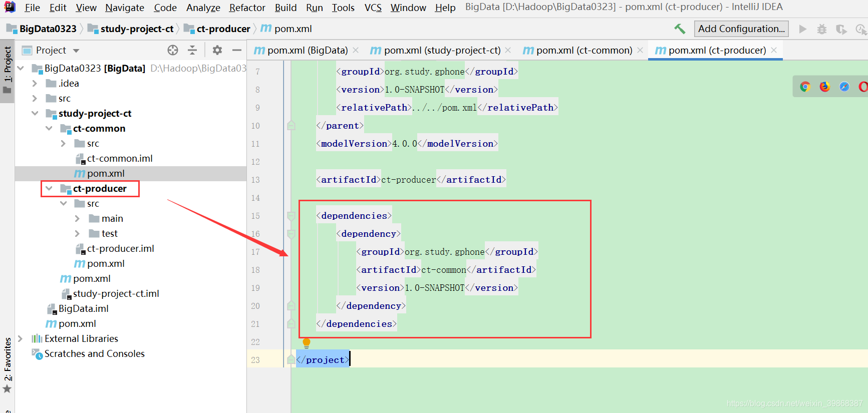The height and width of the screenshot is (413, 868).
Task: Open the File menu
Action: click(x=32, y=8)
